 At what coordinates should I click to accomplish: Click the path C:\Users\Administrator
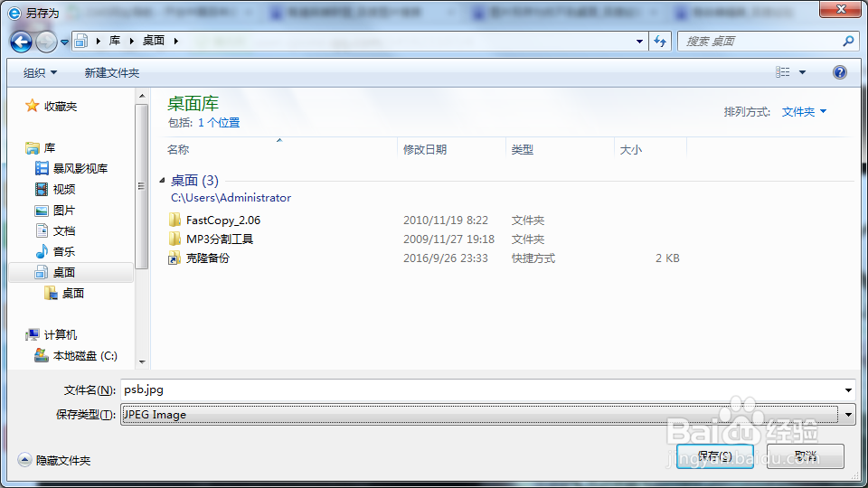click(x=231, y=198)
